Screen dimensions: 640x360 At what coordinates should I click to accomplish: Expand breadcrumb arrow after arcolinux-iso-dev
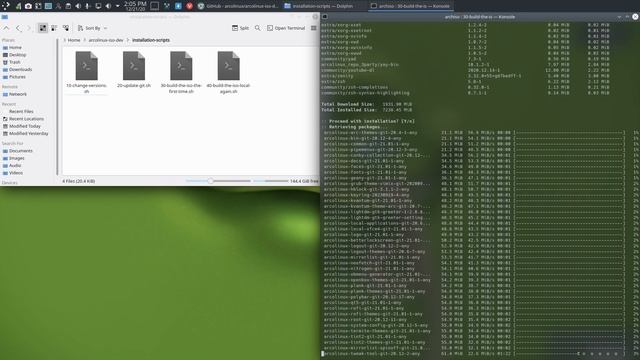tap(128, 40)
